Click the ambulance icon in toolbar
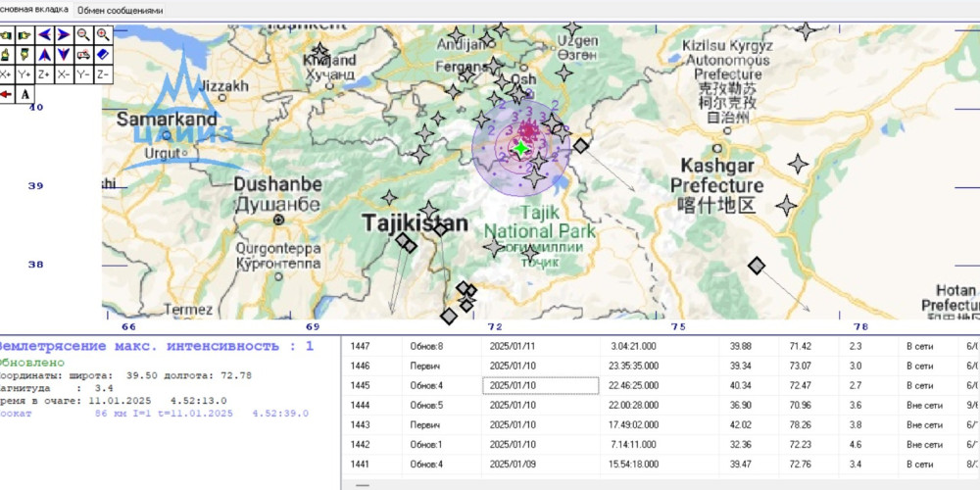 point(83,54)
